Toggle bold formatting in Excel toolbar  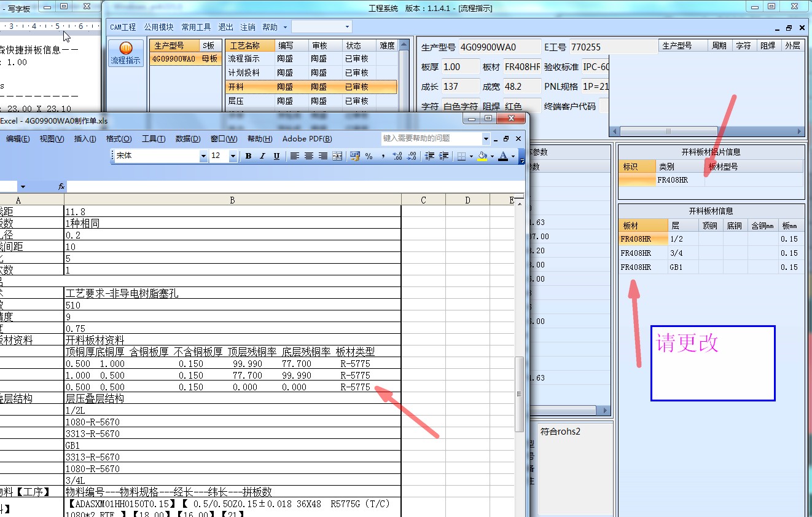(x=248, y=156)
